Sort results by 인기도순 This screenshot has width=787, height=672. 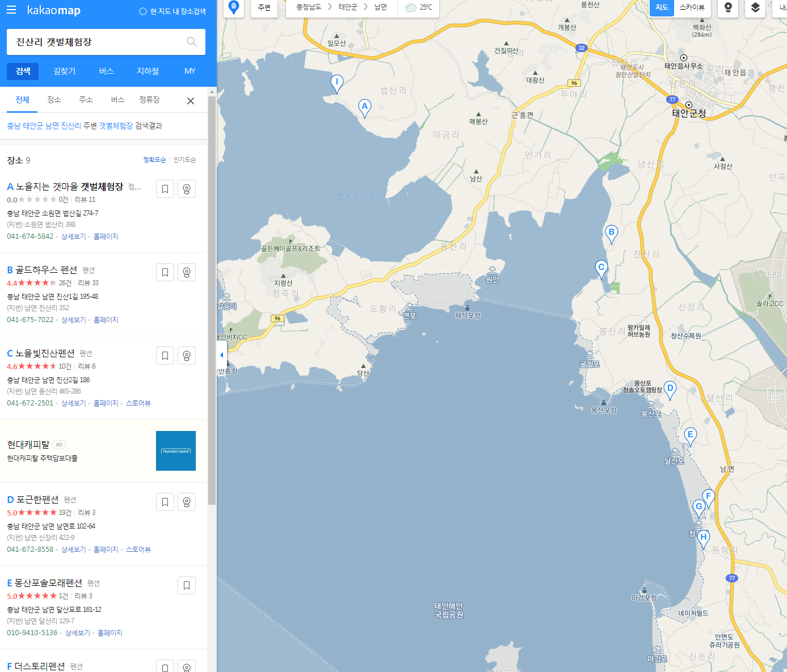tap(184, 160)
